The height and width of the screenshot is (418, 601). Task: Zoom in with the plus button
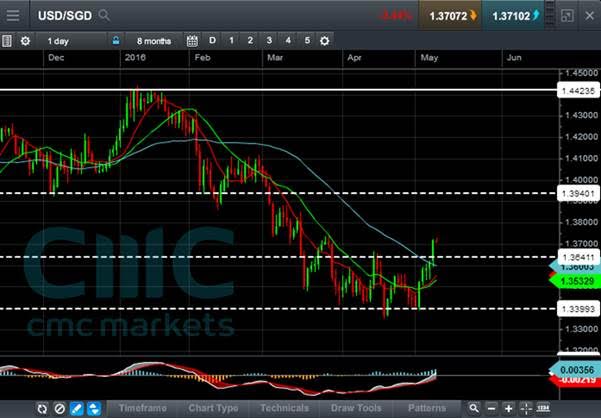[x=509, y=409]
